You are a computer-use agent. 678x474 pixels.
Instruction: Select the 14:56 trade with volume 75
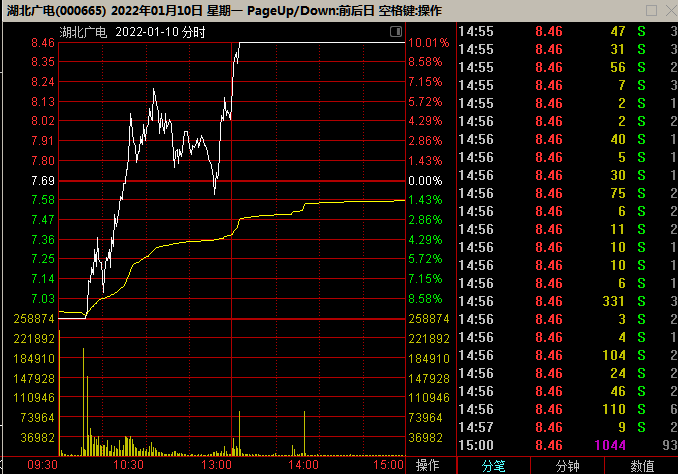567,193
